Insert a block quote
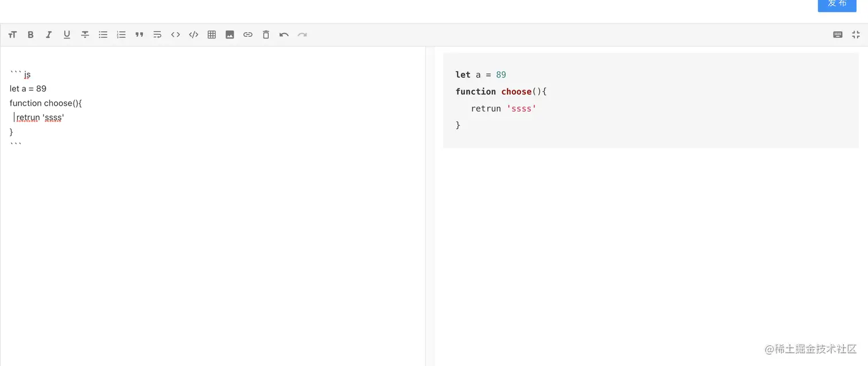 click(139, 34)
